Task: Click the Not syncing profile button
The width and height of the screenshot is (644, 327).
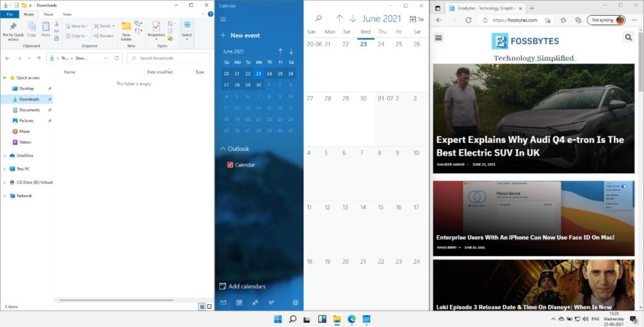Action: 607,19
